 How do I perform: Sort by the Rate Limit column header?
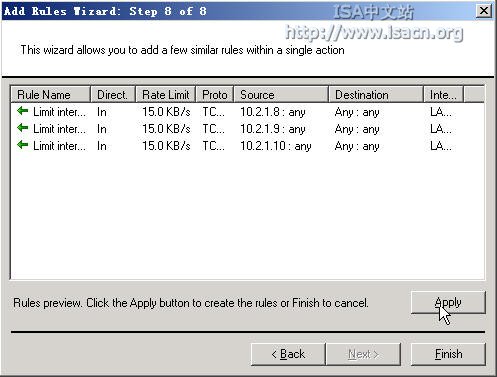[x=166, y=95]
